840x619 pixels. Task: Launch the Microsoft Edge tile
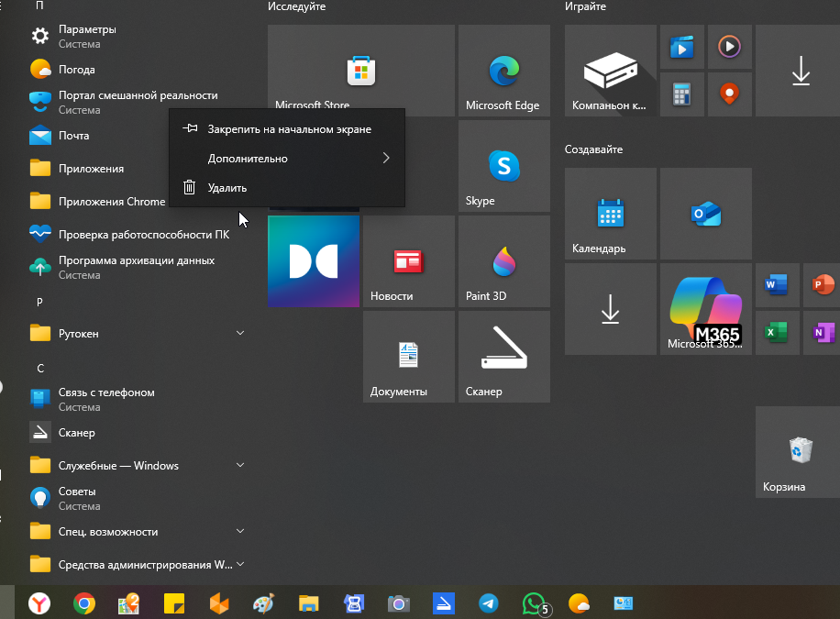click(x=504, y=71)
